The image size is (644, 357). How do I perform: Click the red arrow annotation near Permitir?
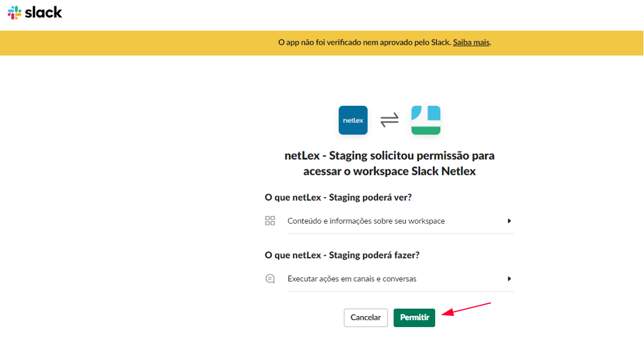466,309
